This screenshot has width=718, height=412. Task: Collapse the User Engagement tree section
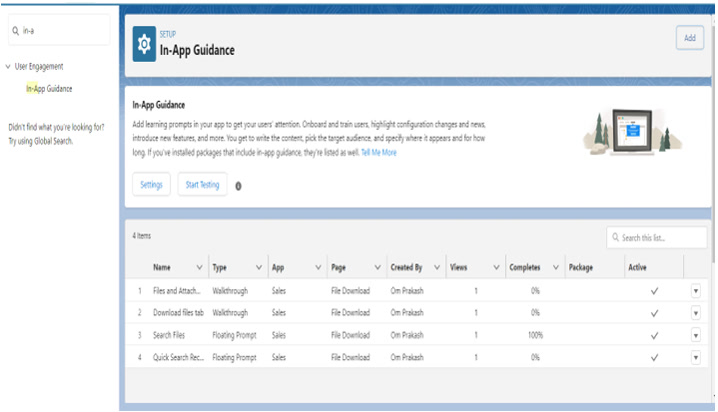coord(8,67)
